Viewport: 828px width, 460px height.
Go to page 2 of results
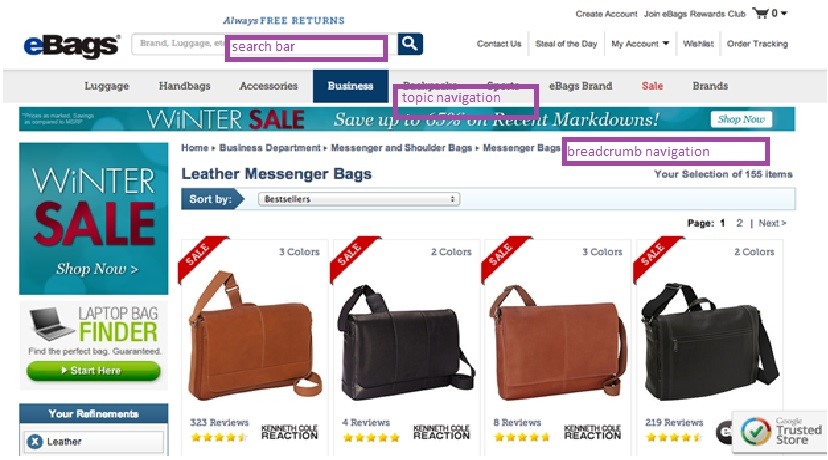739,223
